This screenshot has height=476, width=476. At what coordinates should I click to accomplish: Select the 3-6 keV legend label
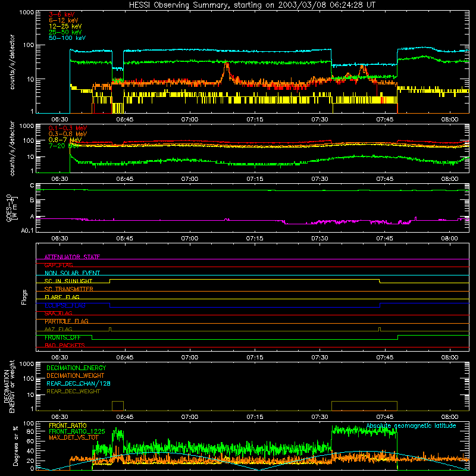[x=61, y=14]
